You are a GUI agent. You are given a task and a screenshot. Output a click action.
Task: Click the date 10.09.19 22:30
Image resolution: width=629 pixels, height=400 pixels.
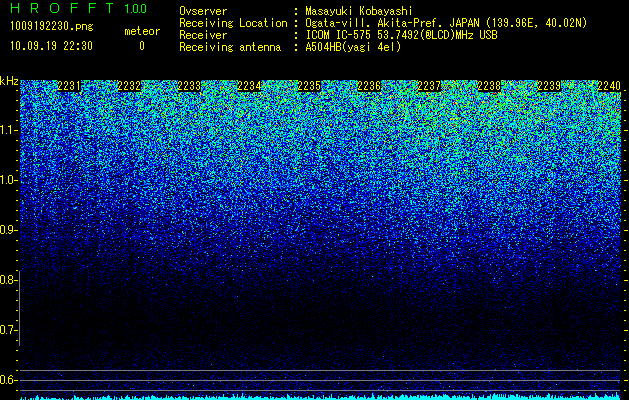click(x=51, y=46)
